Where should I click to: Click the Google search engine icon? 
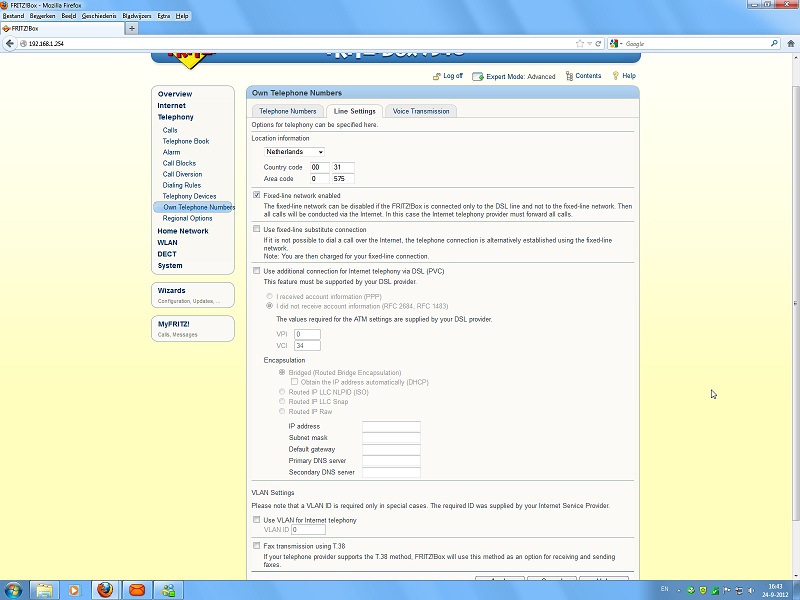pos(614,43)
